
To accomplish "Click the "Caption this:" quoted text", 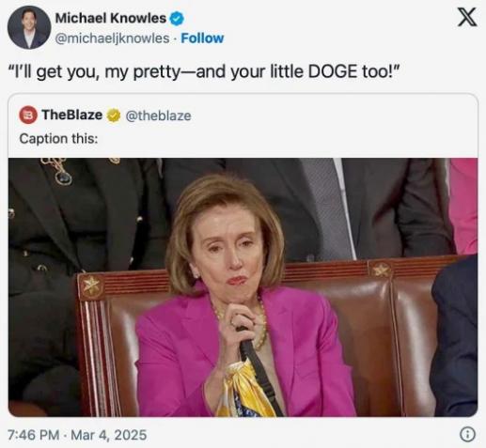I will pos(58,139).
